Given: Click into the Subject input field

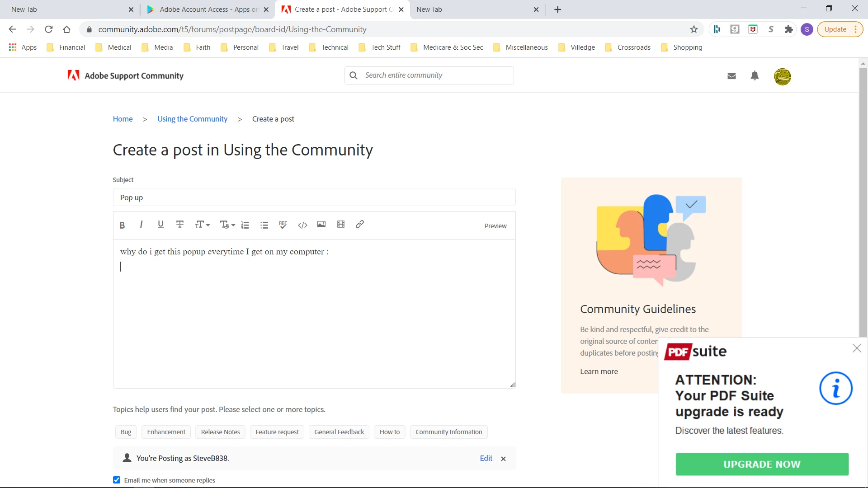Looking at the screenshot, I should coord(314,197).
